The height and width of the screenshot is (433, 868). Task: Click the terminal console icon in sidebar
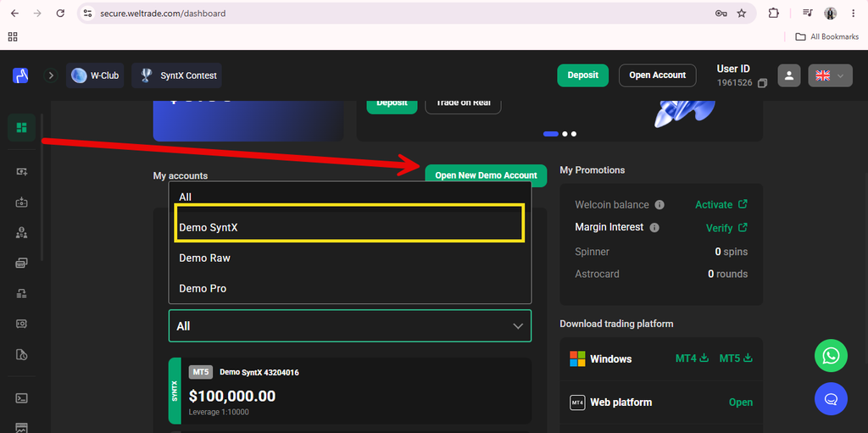coord(21,398)
